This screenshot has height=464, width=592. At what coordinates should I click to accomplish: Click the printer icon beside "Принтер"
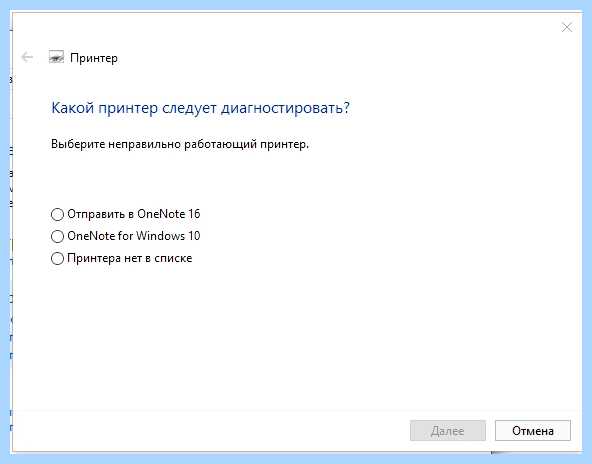tap(56, 57)
